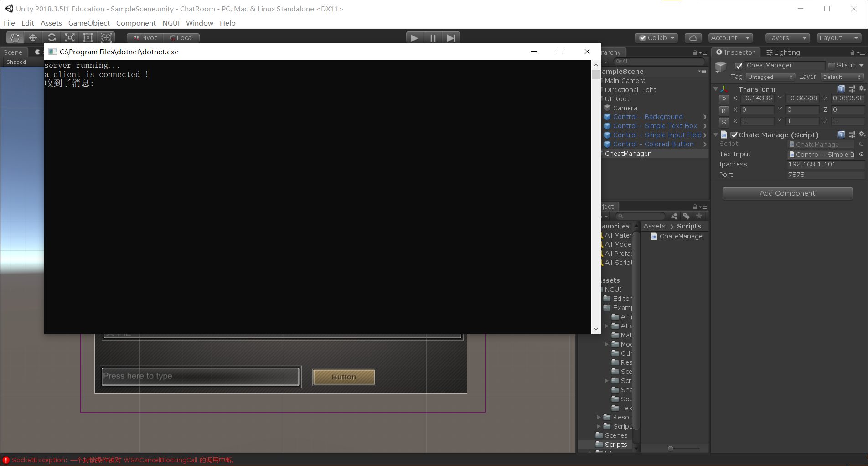Open the GameObject menu

pyautogui.click(x=89, y=23)
